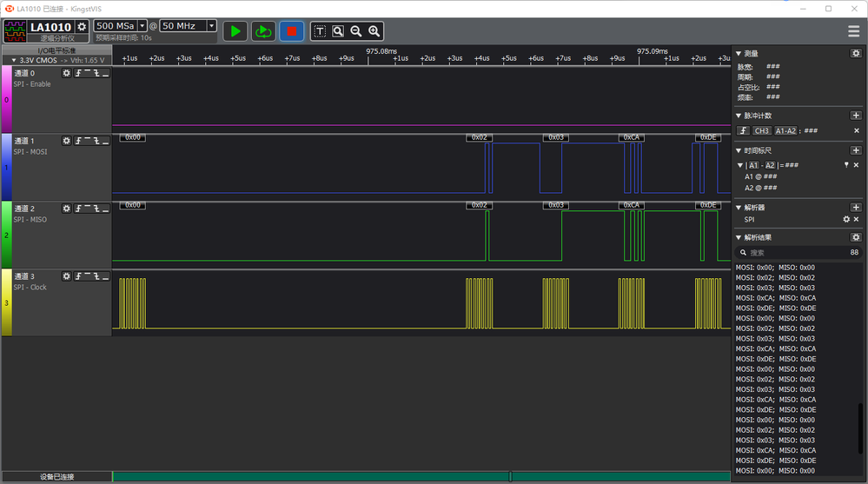
Task: Click the A1 marker label
Action: click(x=753, y=165)
